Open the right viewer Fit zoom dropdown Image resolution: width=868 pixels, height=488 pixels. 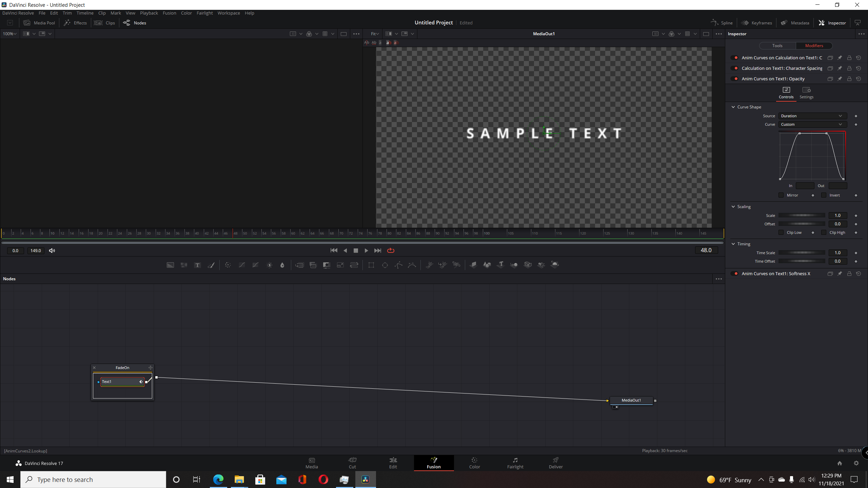[375, 34]
